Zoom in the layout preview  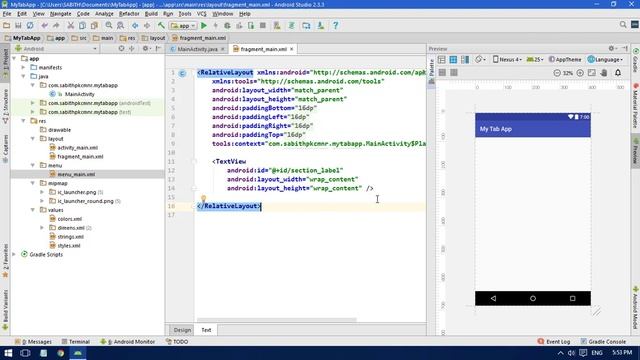580,73
